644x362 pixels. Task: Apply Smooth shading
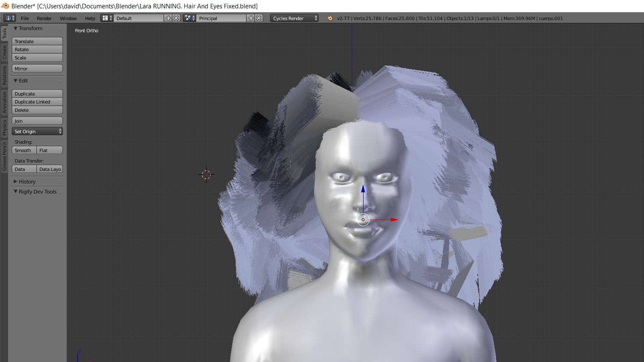click(24, 150)
